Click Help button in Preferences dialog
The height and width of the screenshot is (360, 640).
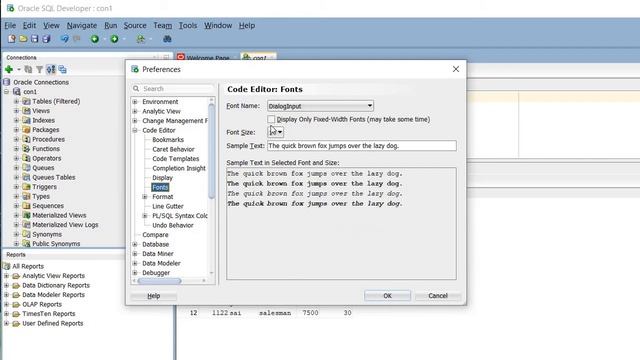[153, 296]
